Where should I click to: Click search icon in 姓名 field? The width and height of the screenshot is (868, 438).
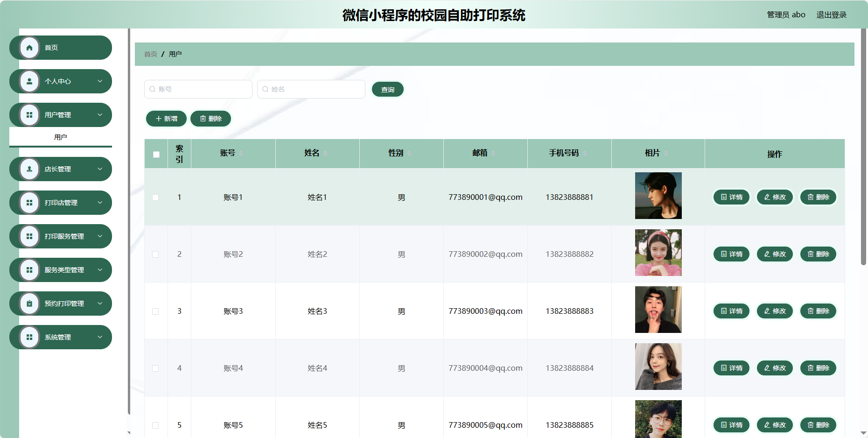tap(265, 89)
